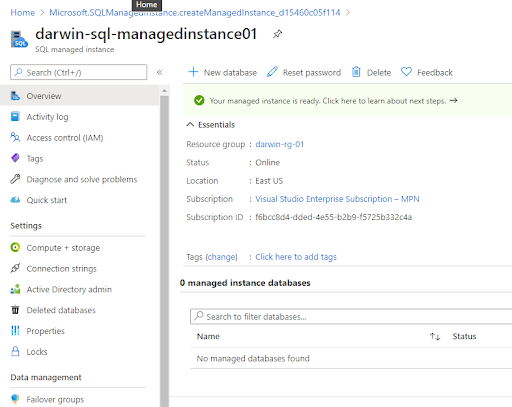Screen dimensions: 512x407
Task: Click the 'East US' location value
Action: pyautogui.click(x=269, y=181)
